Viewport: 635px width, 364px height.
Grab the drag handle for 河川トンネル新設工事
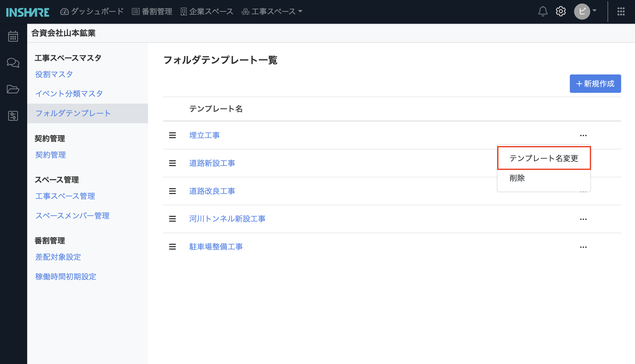[172, 219]
